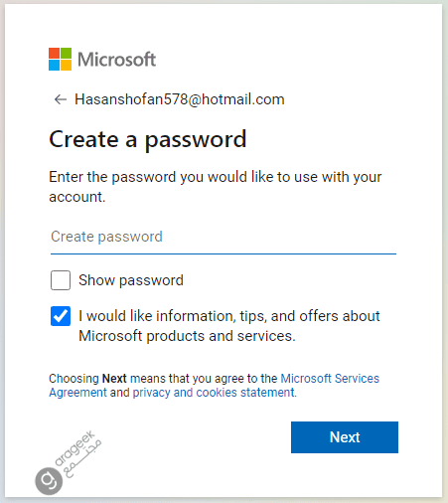Click the 'Choosing' word in the agreement notice

tap(74, 379)
